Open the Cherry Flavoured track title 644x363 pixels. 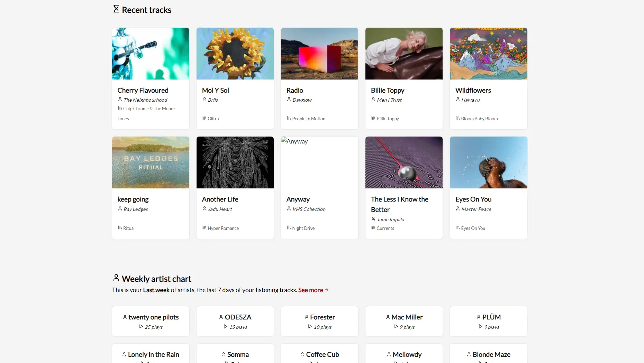(143, 90)
